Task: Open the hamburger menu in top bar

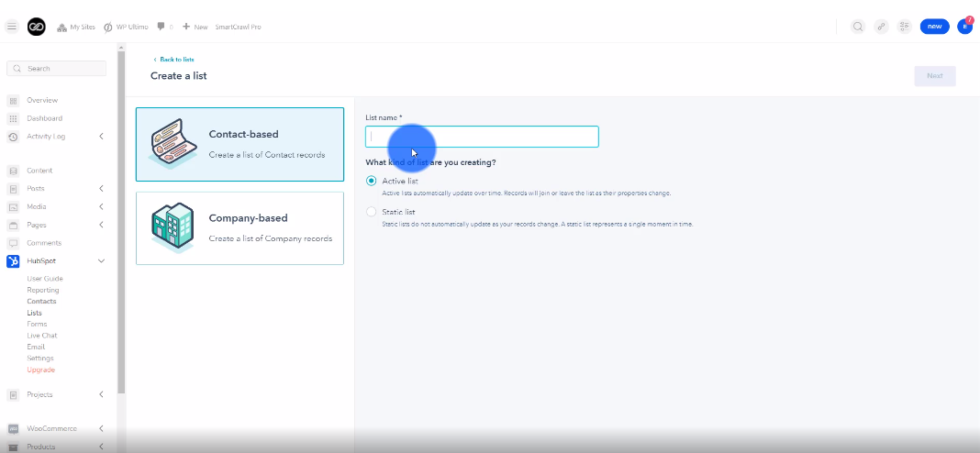Action: 12,27
